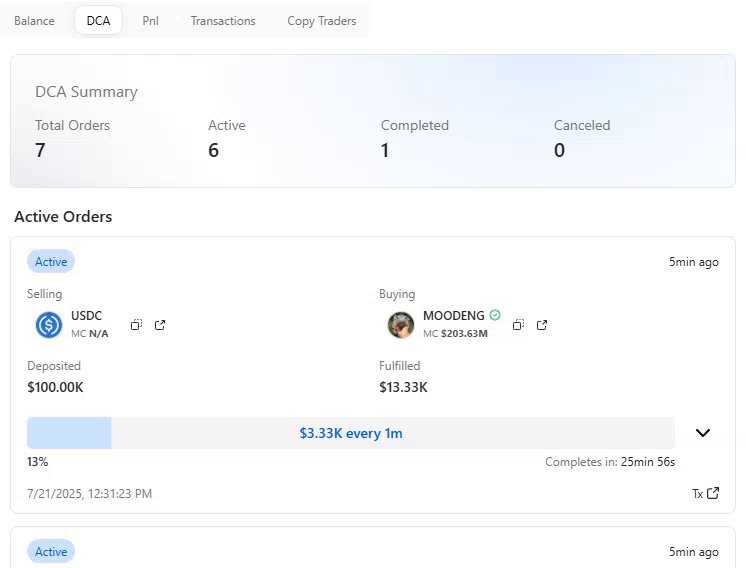Click the Total Orders count 7
The width and height of the screenshot is (746, 568).
(x=40, y=150)
